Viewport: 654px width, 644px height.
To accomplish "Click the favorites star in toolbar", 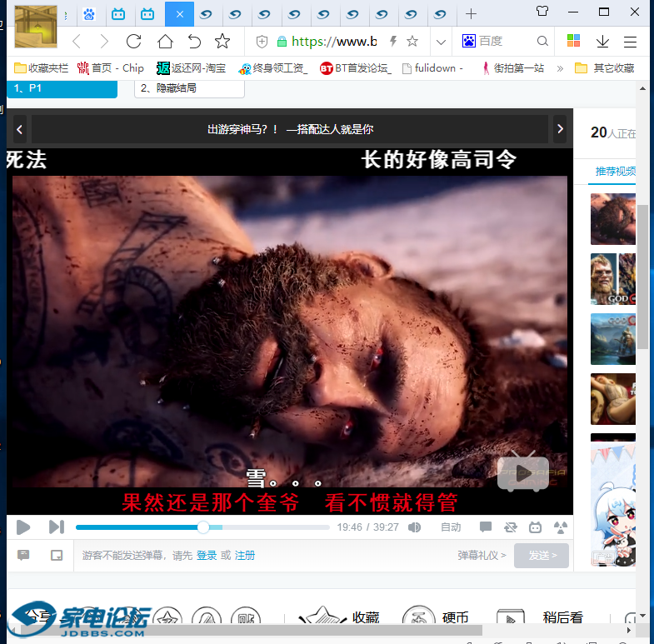I will click(x=222, y=42).
